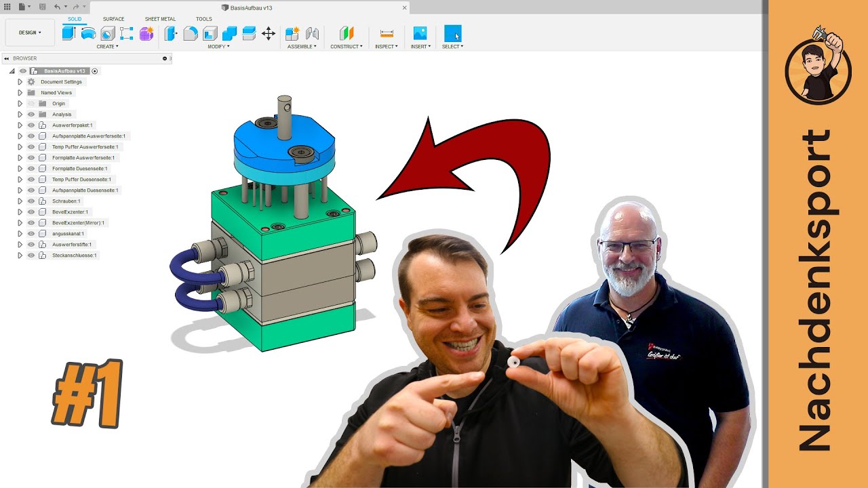The height and width of the screenshot is (488, 868).
Task: Select the Fillet tool
Action: 191,33
